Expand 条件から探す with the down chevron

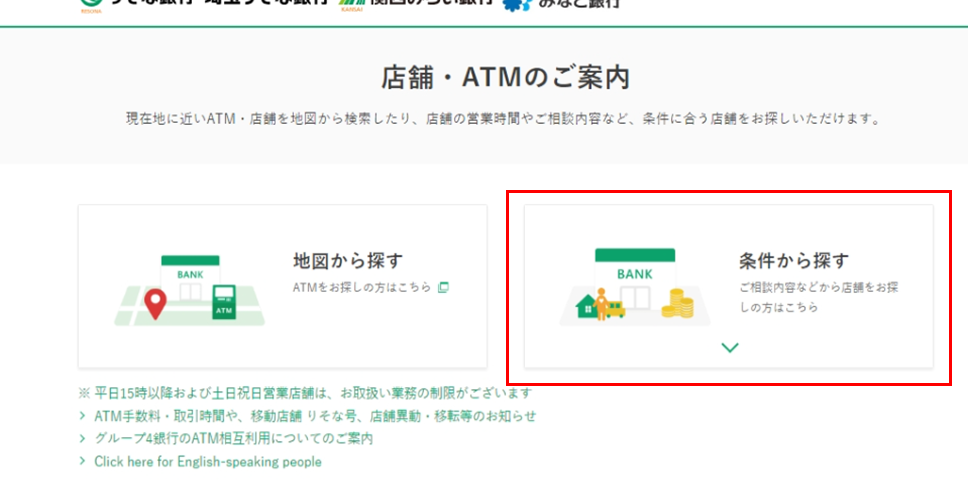point(730,347)
